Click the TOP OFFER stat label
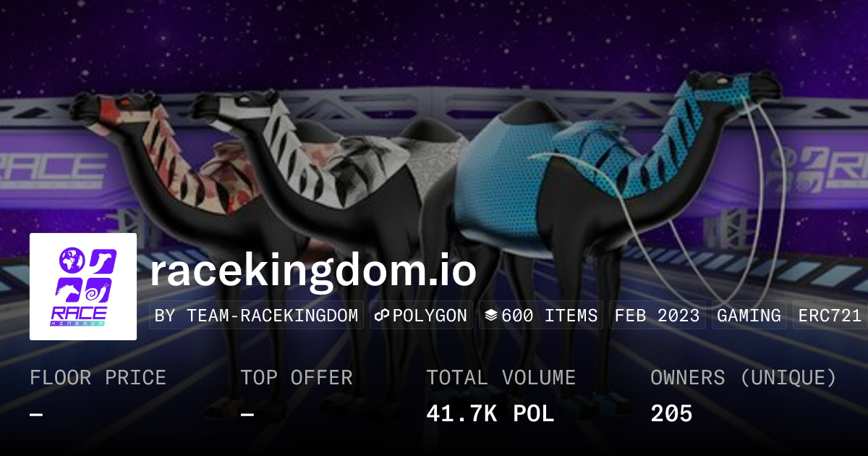This screenshot has height=456, width=868. (297, 378)
